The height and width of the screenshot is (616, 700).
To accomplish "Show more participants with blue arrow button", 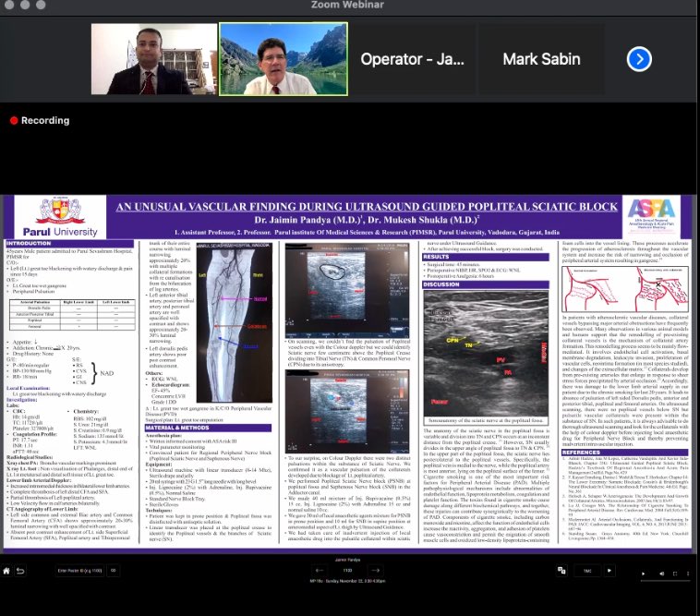I will coord(639,59).
